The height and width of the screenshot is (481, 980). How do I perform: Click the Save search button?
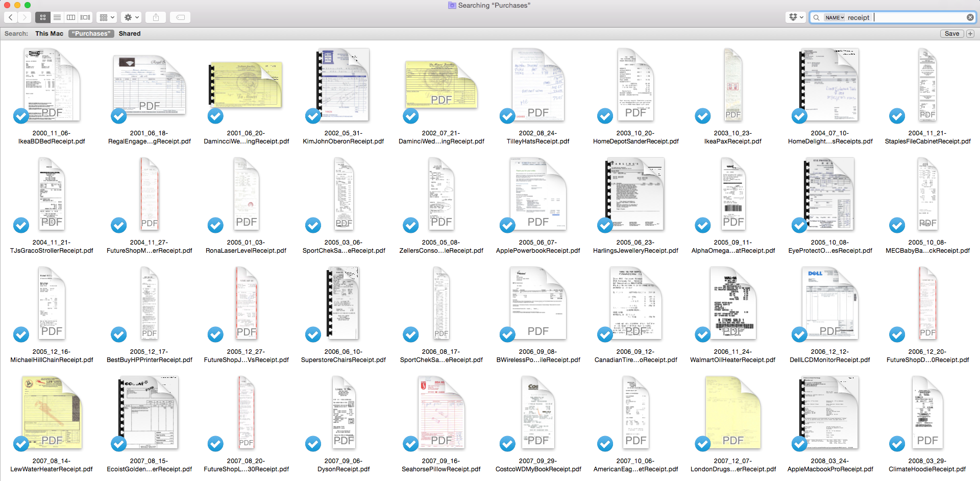click(x=951, y=33)
